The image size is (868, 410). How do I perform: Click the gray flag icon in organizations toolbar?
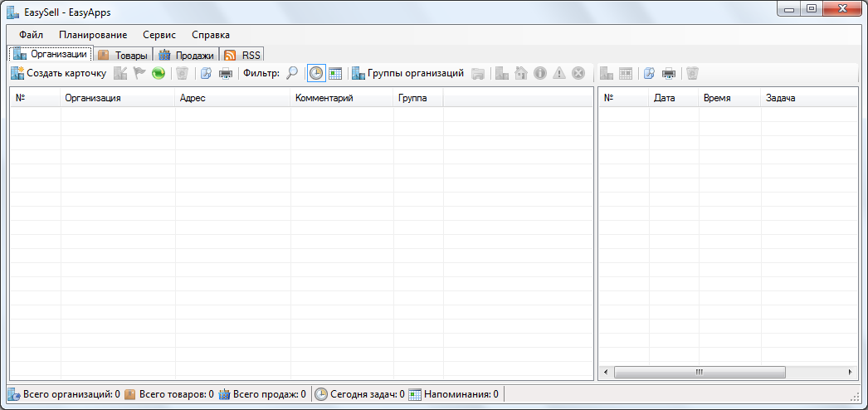pos(139,73)
